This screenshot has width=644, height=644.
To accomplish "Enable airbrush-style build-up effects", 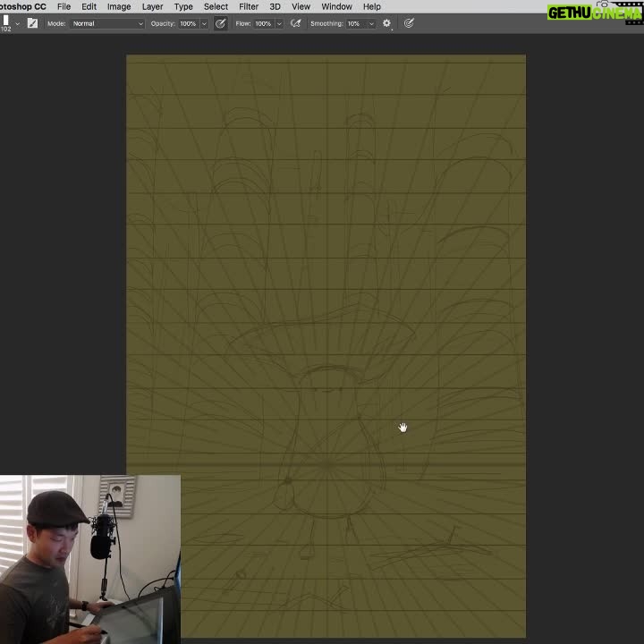I will pyautogui.click(x=295, y=23).
